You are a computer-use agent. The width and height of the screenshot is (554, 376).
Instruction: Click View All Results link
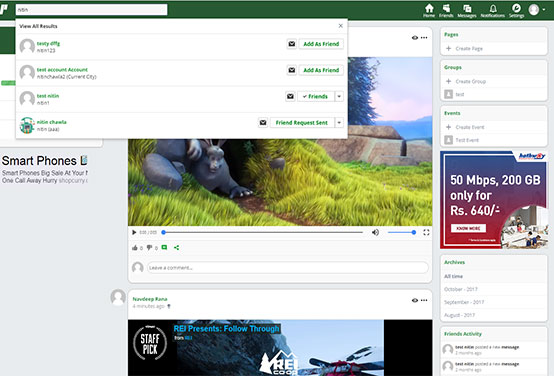[x=38, y=26]
